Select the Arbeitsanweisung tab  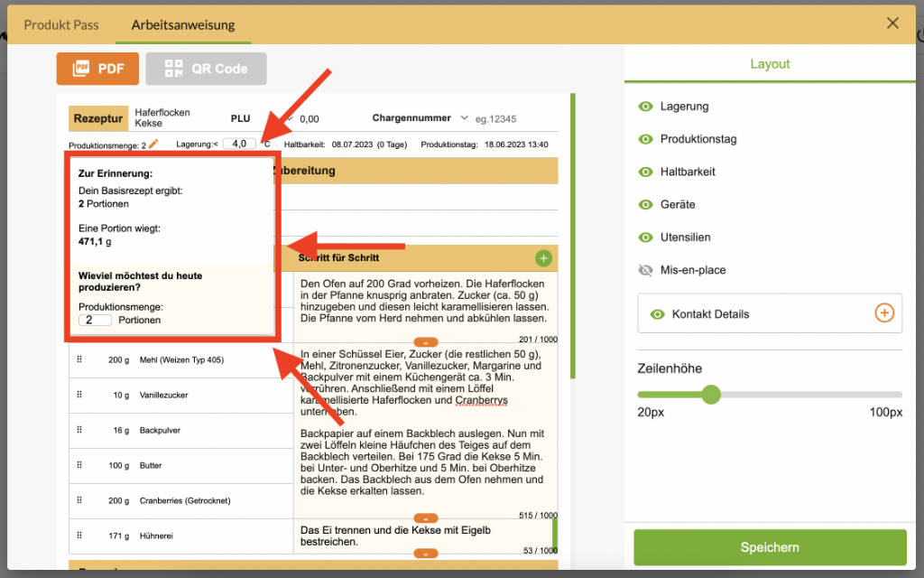pyautogui.click(x=183, y=24)
